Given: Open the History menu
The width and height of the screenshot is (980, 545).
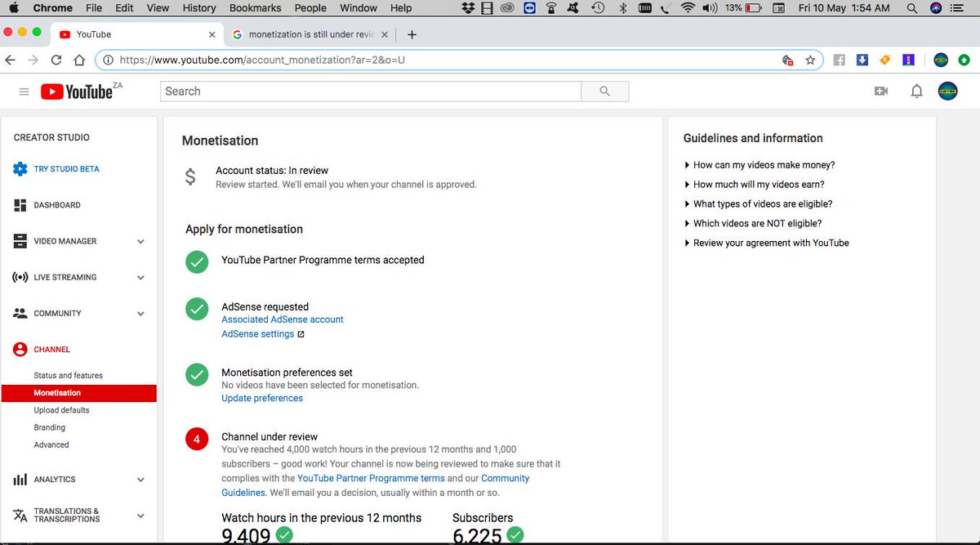Looking at the screenshot, I should click(x=199, y=8).
